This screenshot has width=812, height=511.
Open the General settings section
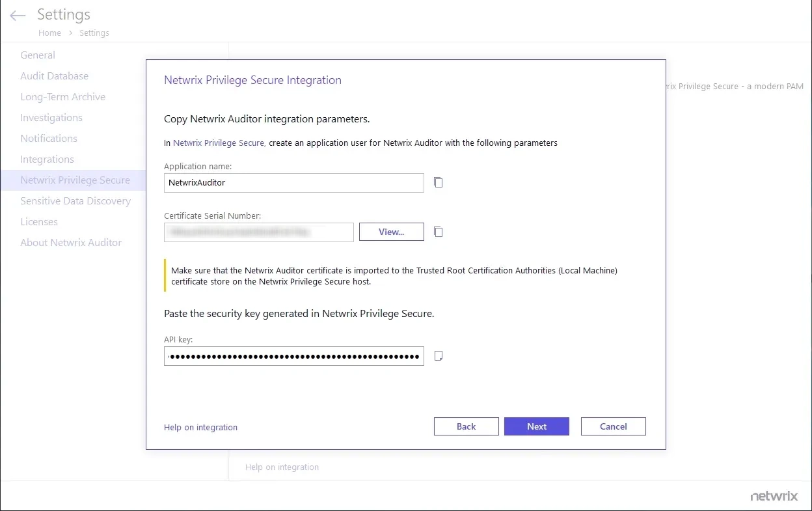[37, 55]
